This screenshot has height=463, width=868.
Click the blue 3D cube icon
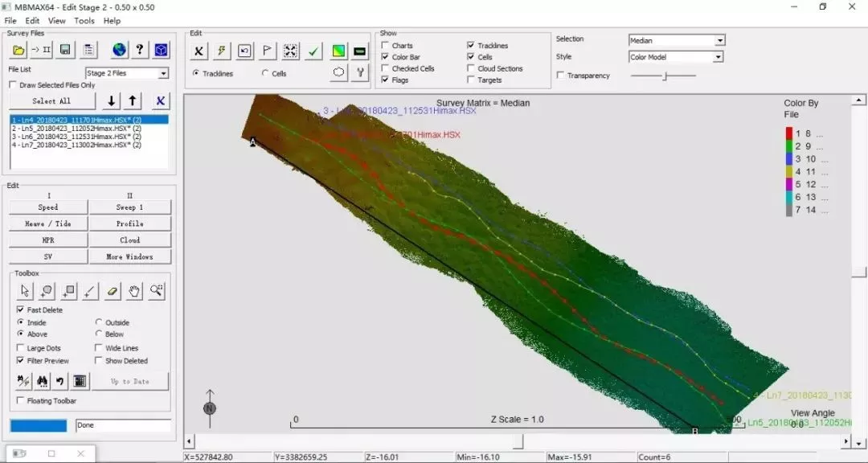click(x=161, y=50)
